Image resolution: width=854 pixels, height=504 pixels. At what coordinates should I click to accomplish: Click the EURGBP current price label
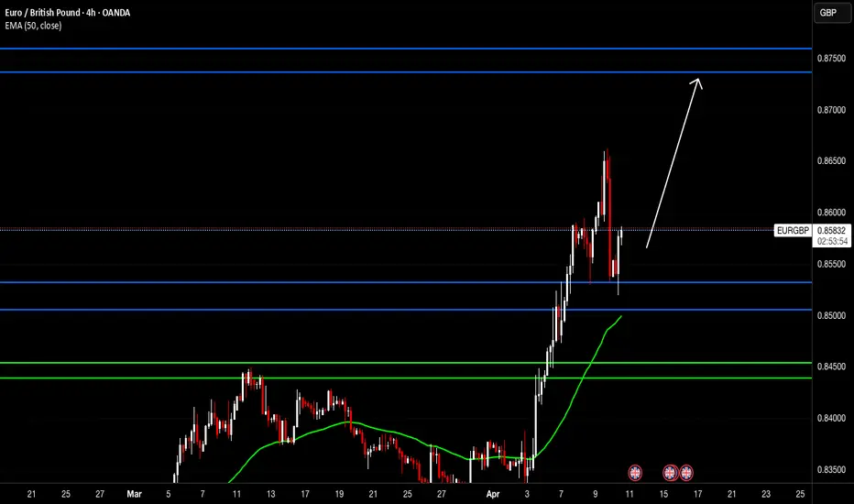click(793, 231)
